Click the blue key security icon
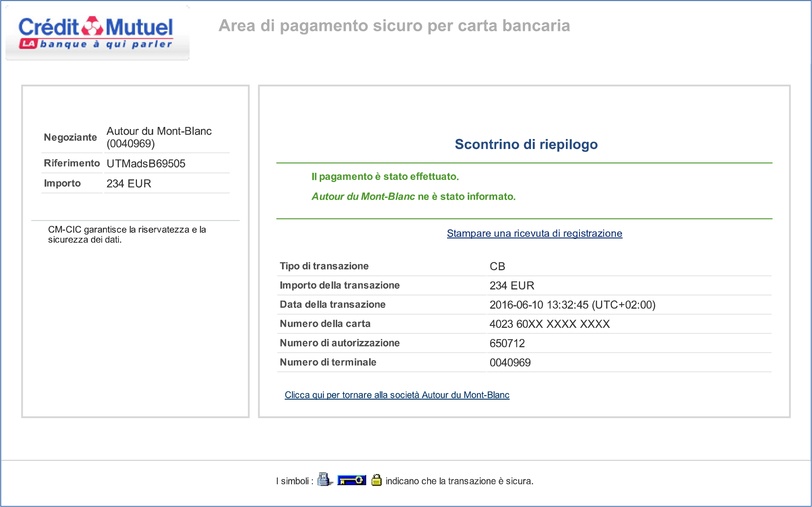Image resolution: width=812 pixels, height=507 pixels. point(351,480)
